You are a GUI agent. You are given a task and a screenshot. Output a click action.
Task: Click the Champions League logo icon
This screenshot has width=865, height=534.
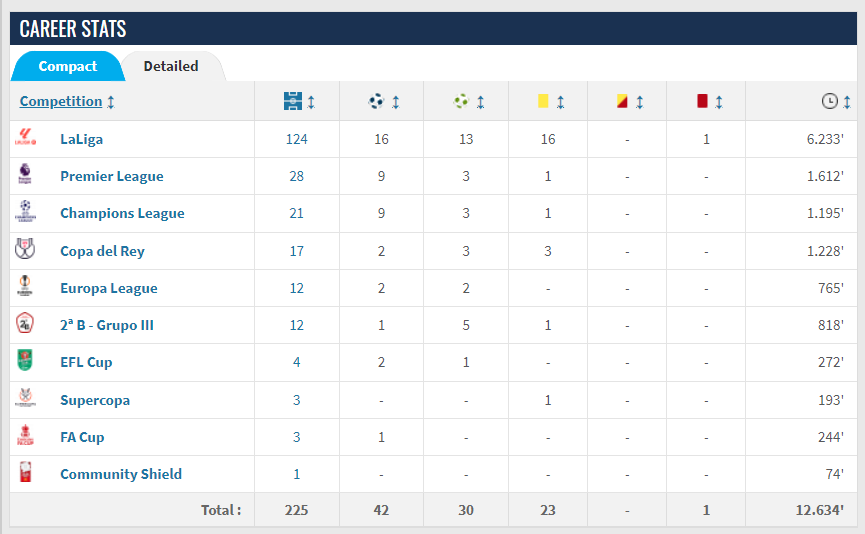click(x=25, y=211)
